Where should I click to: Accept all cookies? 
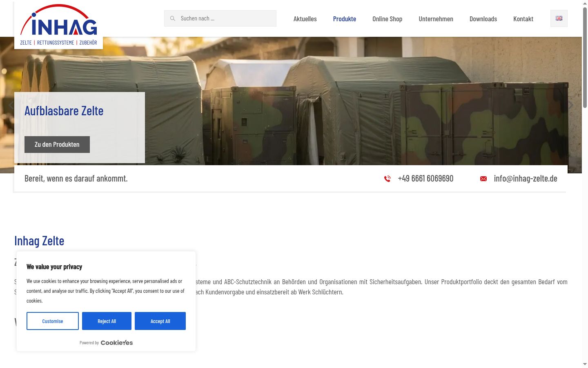[x=160, y=321]
